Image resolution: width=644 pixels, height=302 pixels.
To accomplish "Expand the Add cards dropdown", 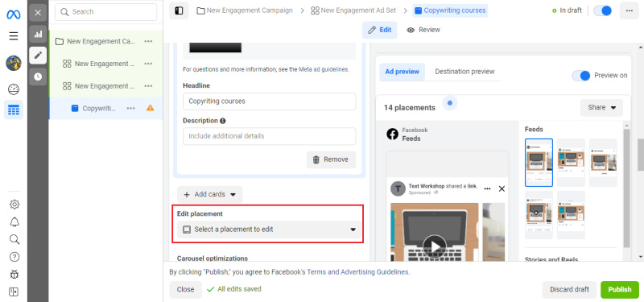I will coord(210,194).
